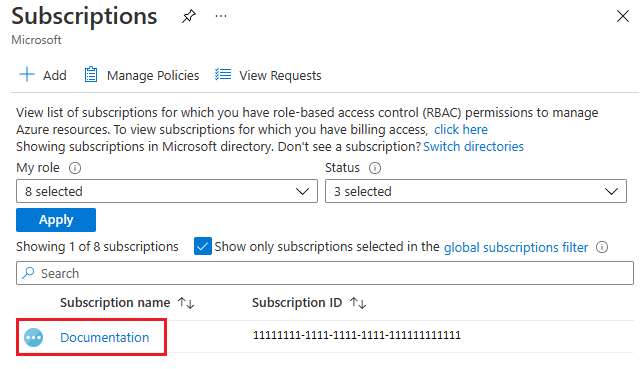Open View Requests

pos(280,76)
